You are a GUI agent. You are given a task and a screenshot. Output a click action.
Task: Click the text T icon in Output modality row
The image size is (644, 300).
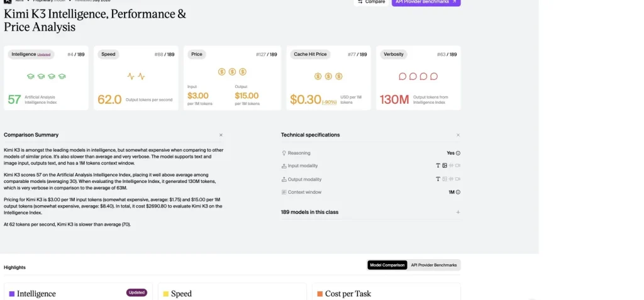[x=438, y=179]
